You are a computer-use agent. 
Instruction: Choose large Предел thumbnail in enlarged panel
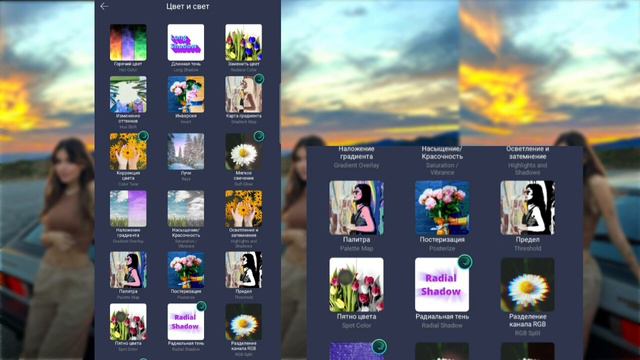pos(528,208)
